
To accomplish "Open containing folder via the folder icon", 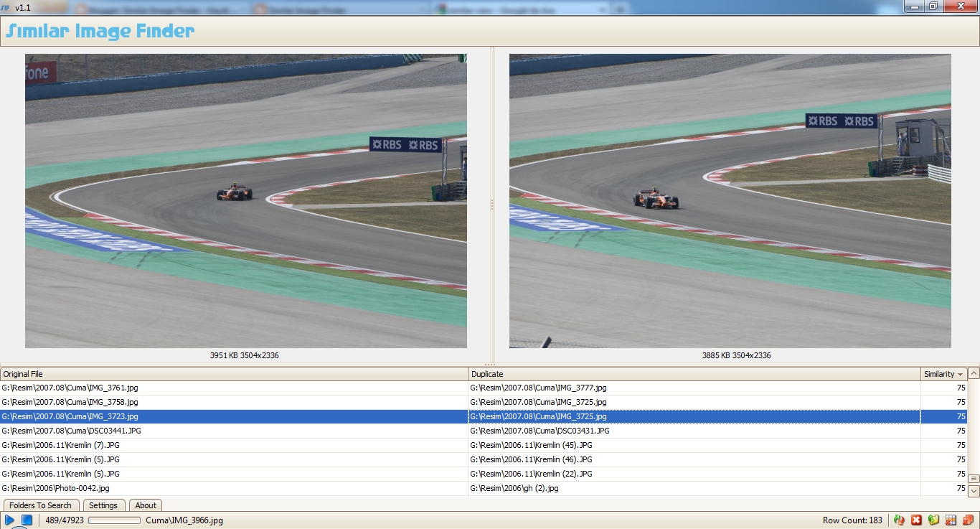I will click(x=933, y=520).
